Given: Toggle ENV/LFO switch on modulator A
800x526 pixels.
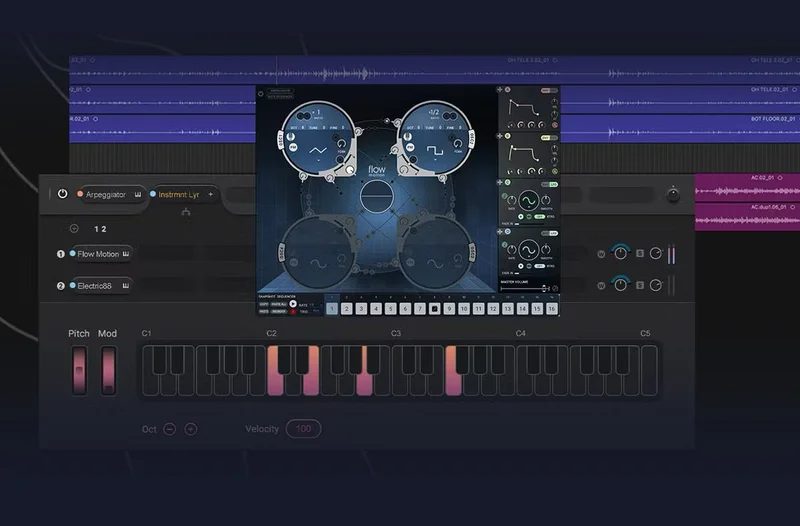Looking at the screenshot, I should point(549,90).
